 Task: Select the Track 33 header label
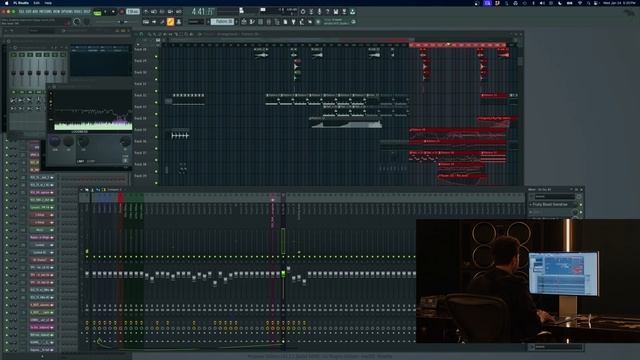140,107
